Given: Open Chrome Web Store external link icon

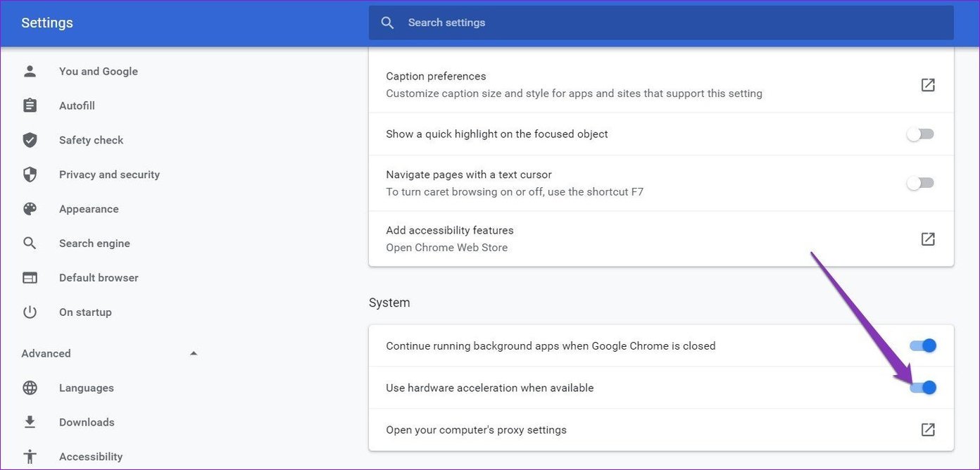Looking at the screenshot, I should [x=928, y=239].
